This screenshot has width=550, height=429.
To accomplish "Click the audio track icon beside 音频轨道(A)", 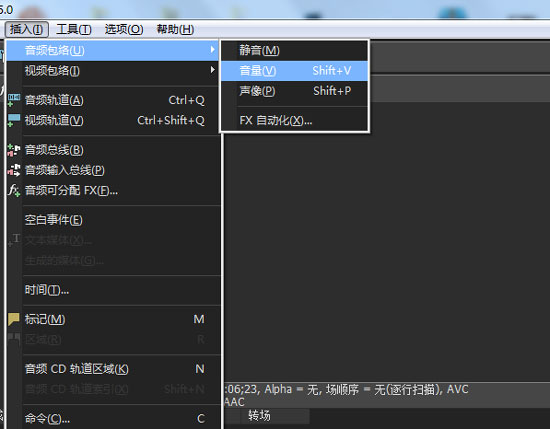I will coord(14,100).
